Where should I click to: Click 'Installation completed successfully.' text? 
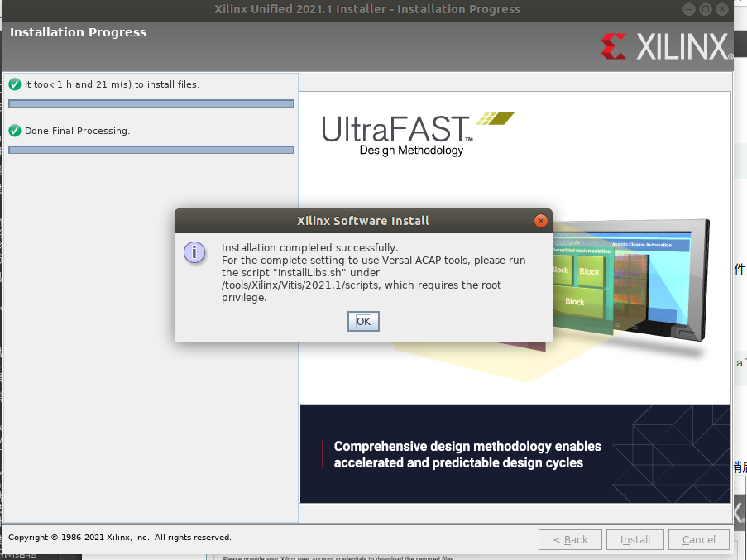tap(309, 247)
